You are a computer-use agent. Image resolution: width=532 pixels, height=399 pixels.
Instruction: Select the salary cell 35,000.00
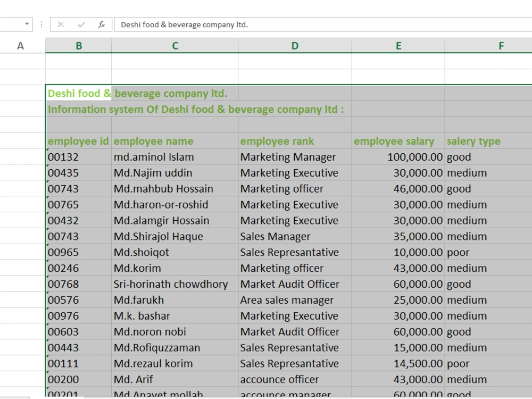tap(398, 236)
